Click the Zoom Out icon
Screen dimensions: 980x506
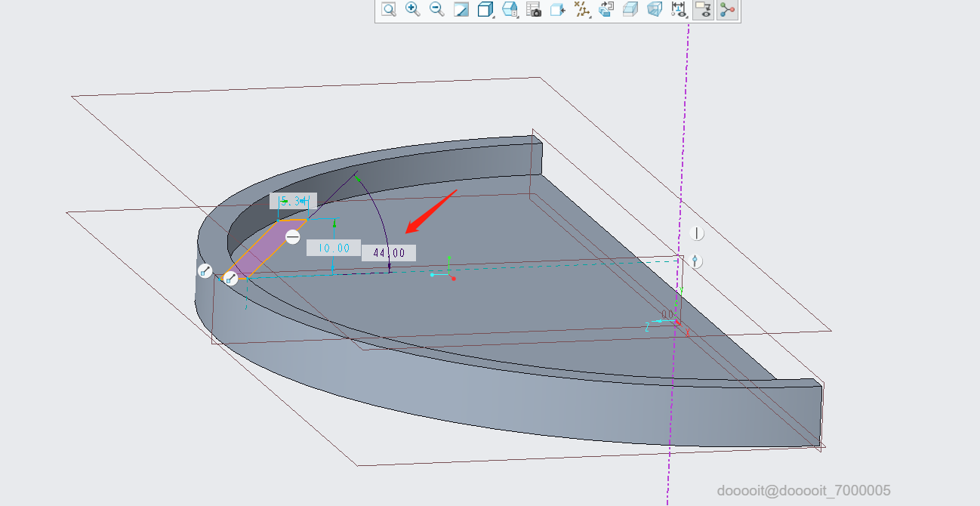436,10
